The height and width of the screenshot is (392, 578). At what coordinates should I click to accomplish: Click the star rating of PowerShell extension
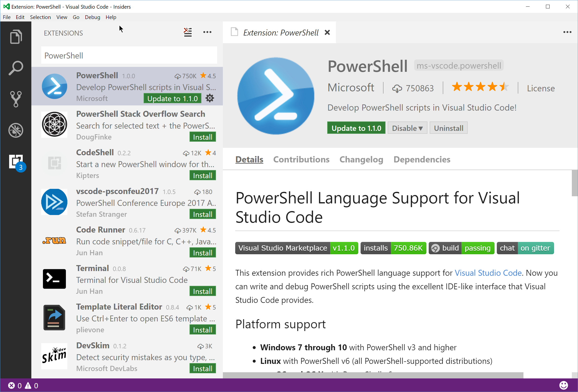tap(480, 87)
